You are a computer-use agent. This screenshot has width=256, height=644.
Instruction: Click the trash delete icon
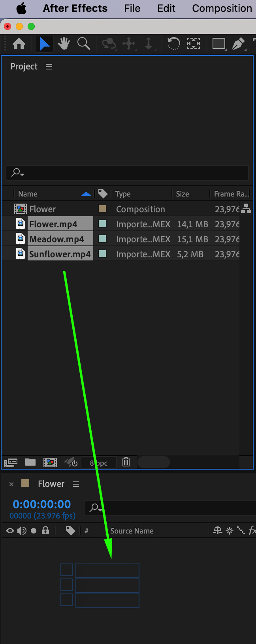pos(126,462)
